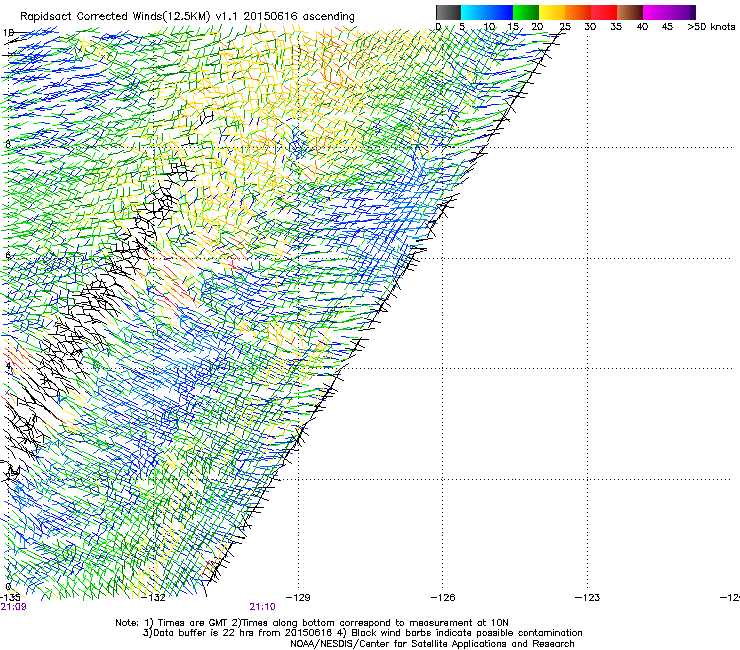Click the NOAA/NESDIS credit line

432,644
